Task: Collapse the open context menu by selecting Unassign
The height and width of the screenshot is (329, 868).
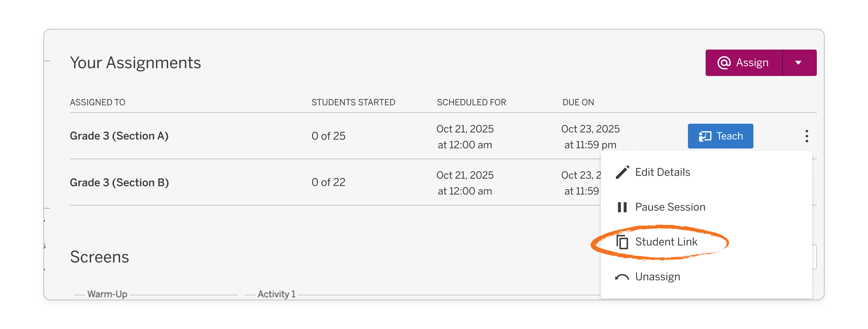Action: 657,276
